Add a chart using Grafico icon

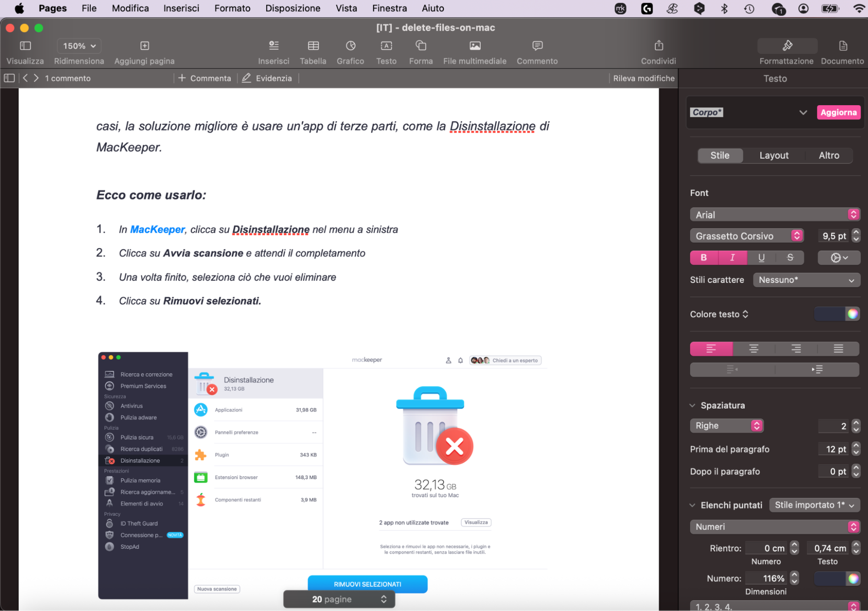coord(350,46)
